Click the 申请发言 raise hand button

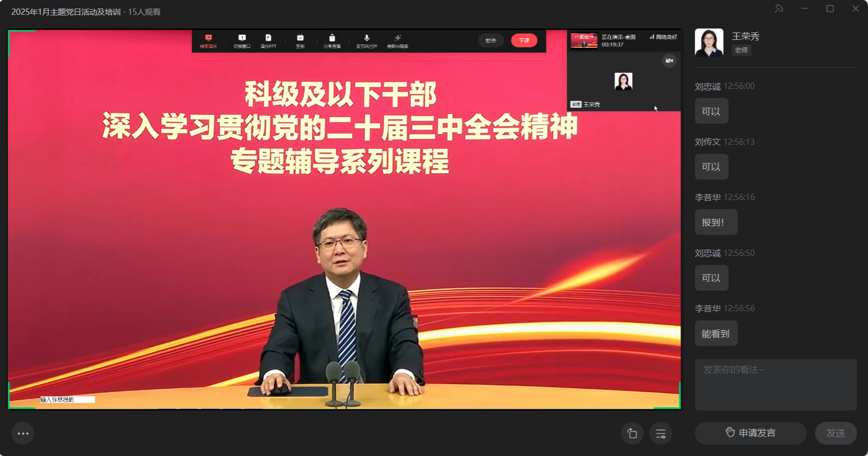750,433
